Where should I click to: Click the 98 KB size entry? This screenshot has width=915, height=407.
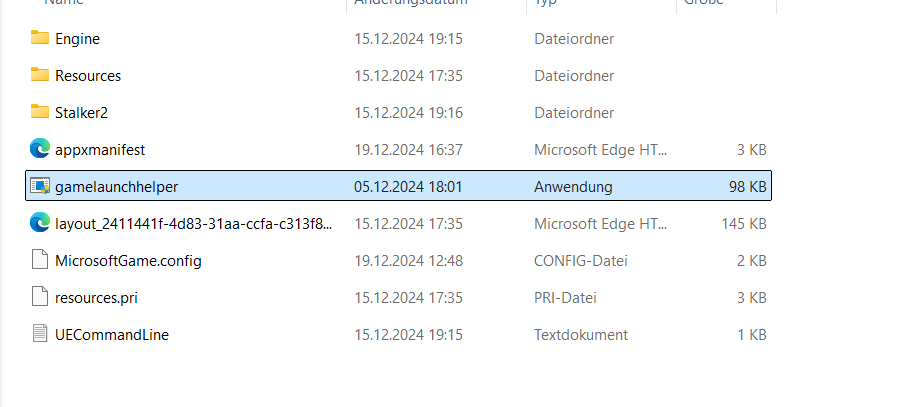pos(747,187)
